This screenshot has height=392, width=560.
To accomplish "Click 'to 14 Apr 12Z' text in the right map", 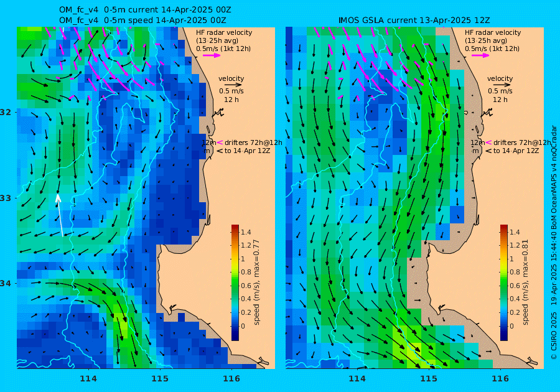I will click(x=516, y=151).
